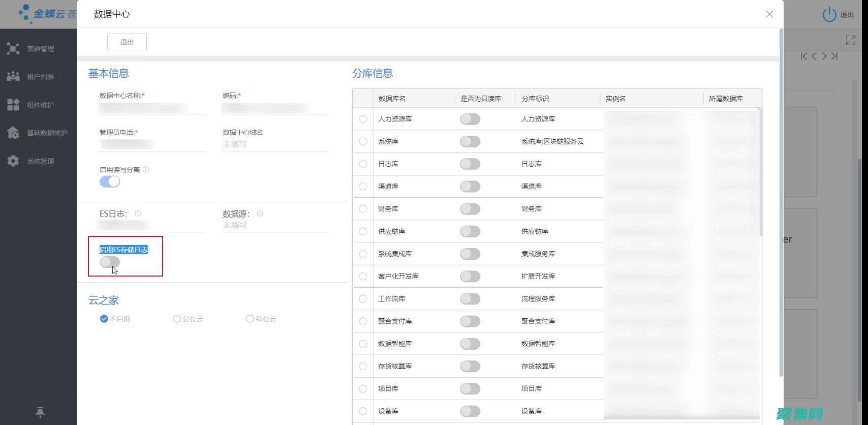Click the 退出 button in dialog
868x425 pixels.
(127, 42)
